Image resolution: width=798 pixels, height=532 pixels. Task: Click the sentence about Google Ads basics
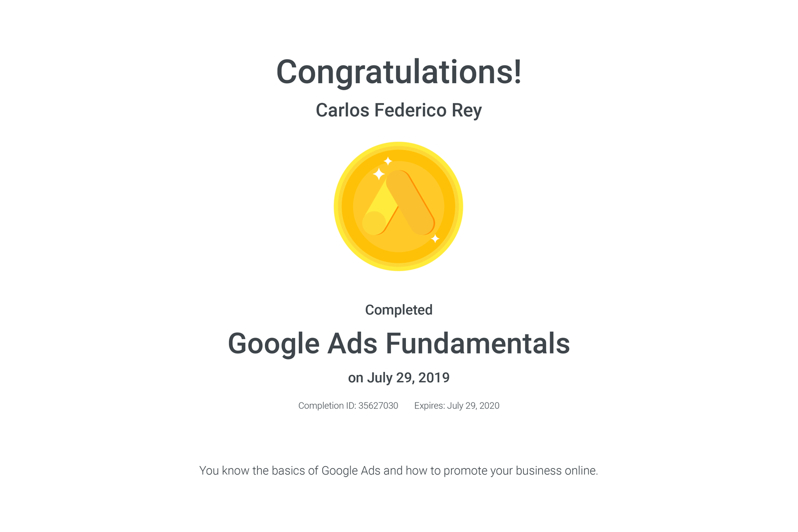399,471
